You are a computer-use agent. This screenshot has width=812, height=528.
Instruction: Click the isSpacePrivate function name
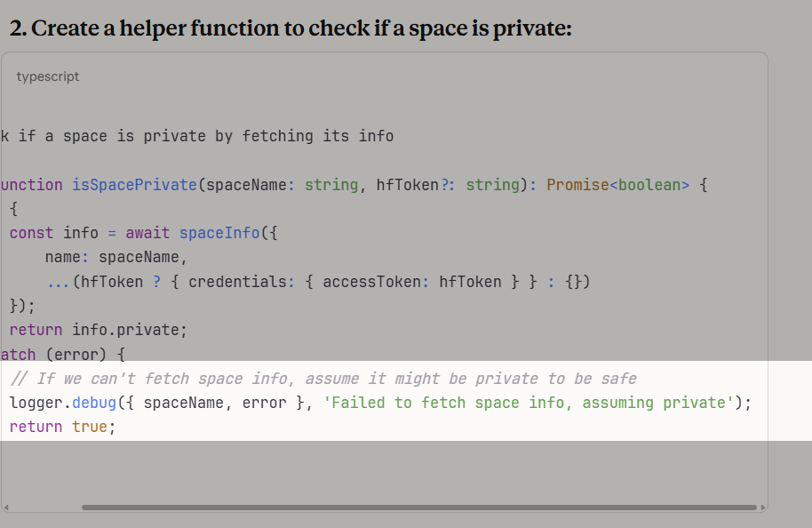133,185
